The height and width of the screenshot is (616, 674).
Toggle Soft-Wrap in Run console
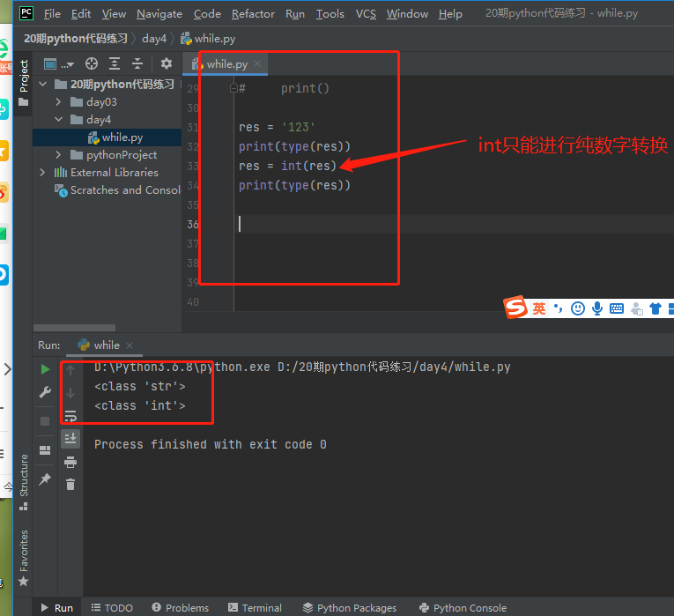coord(70,416)
